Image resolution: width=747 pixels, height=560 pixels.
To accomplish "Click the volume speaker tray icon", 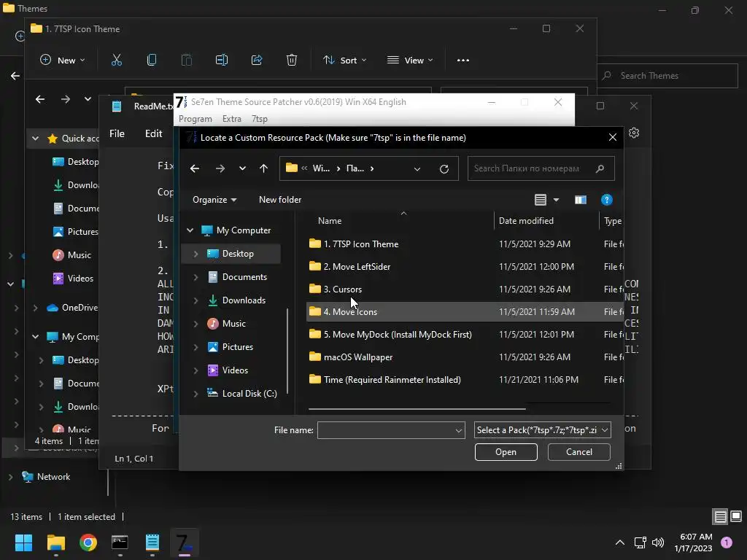I will point(658,542).
